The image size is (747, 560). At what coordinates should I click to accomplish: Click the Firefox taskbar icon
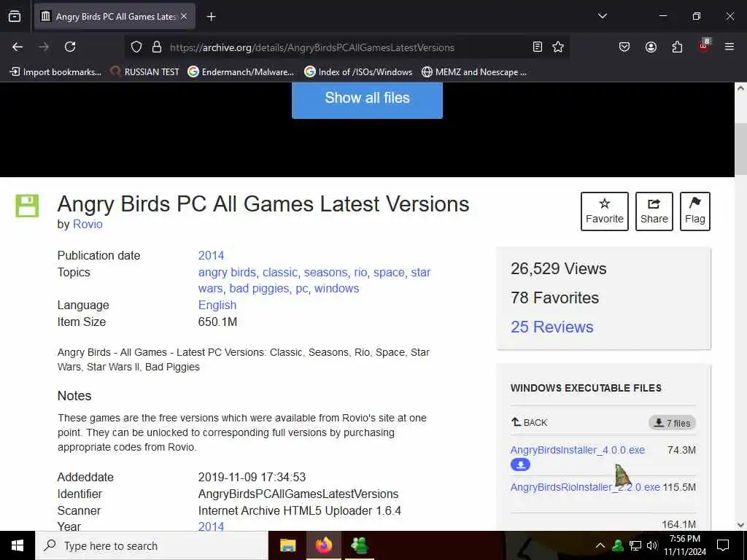324,545
